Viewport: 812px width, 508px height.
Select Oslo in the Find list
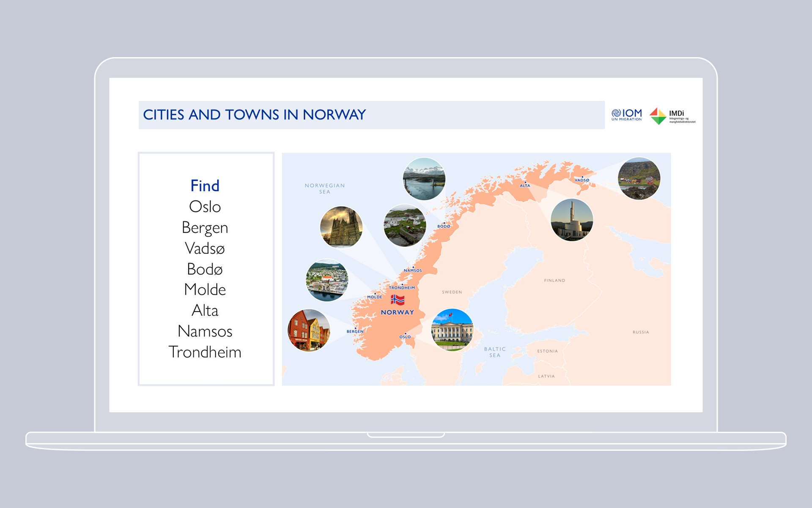(x=205, y=207)
